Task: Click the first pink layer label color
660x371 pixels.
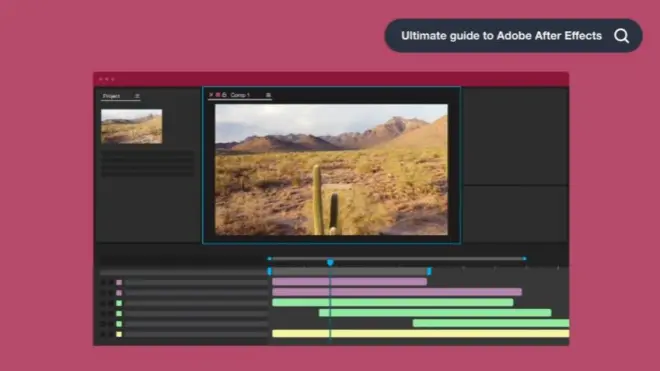Action: 119,282
